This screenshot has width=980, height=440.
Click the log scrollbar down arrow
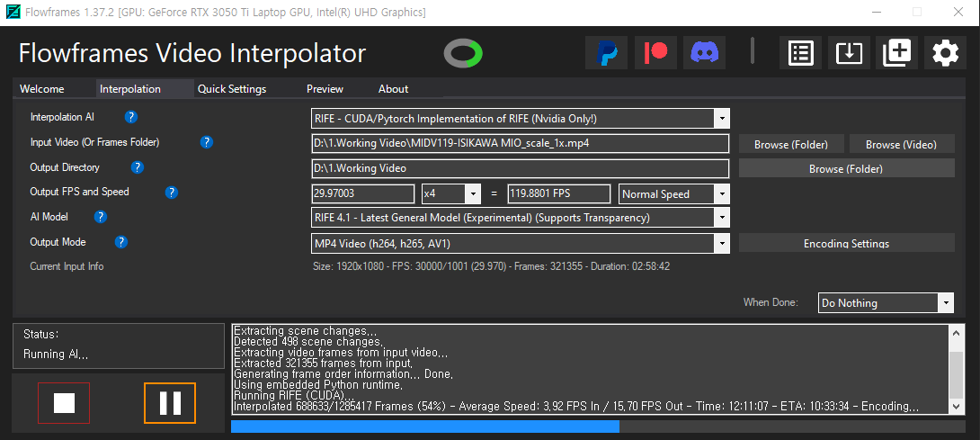tap(956, 406)
